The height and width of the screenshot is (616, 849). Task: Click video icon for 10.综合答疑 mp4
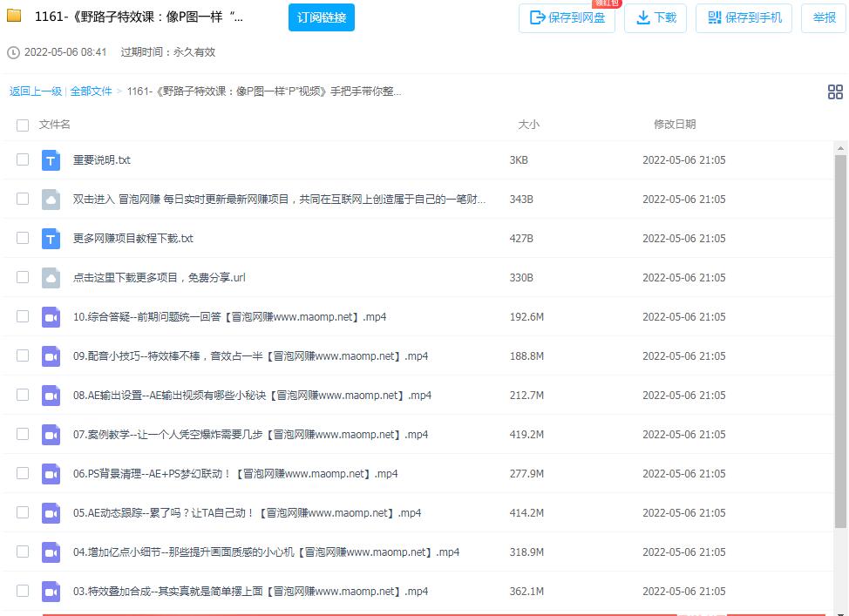51,317
